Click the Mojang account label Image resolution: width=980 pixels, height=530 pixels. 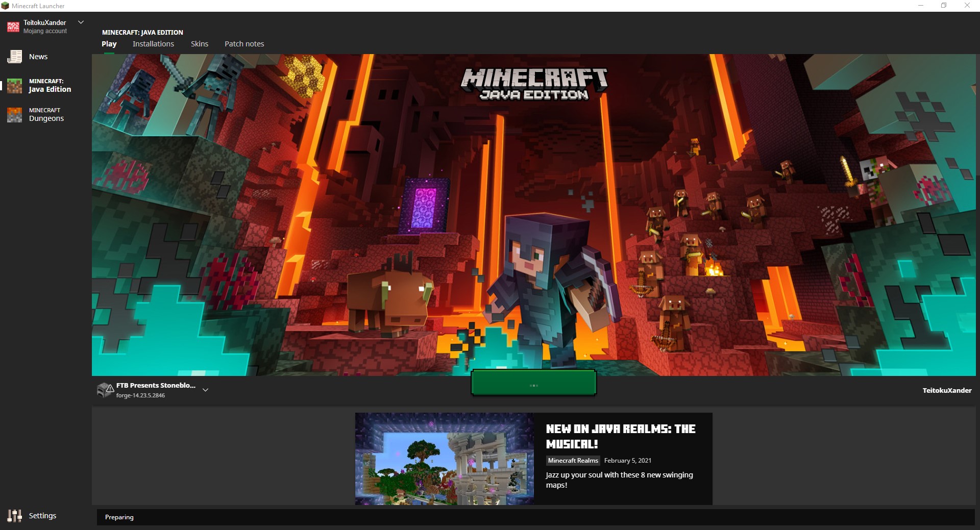45,31
